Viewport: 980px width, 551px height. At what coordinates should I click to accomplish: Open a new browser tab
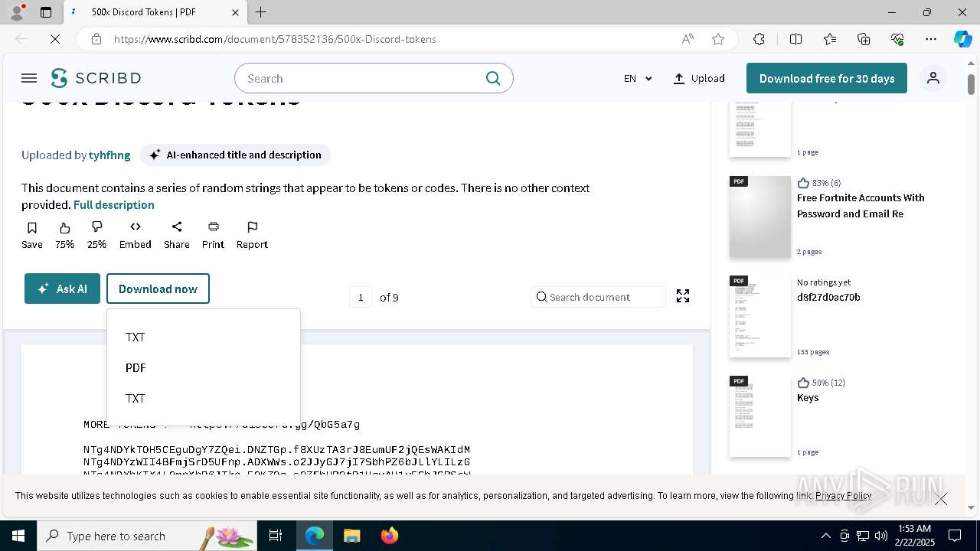pyautogui.click(x=261, y=12)
